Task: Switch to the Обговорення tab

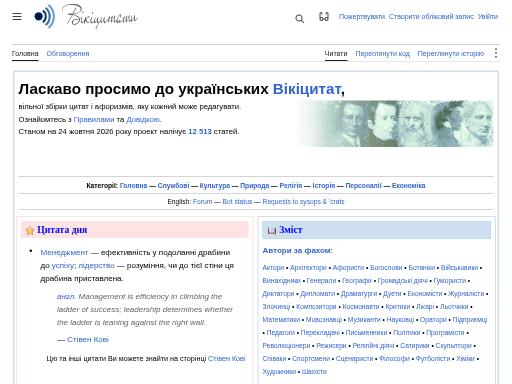Action: [68, 54]
